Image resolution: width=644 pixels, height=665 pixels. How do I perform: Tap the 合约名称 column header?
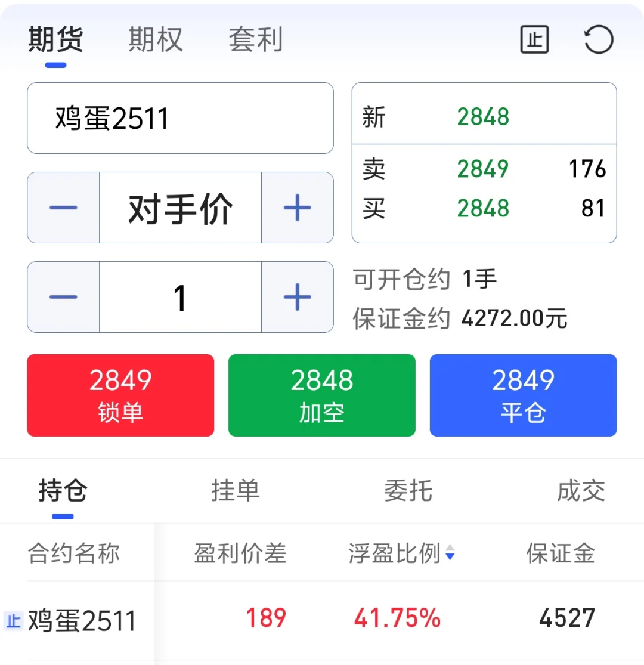tap(74, 553)
